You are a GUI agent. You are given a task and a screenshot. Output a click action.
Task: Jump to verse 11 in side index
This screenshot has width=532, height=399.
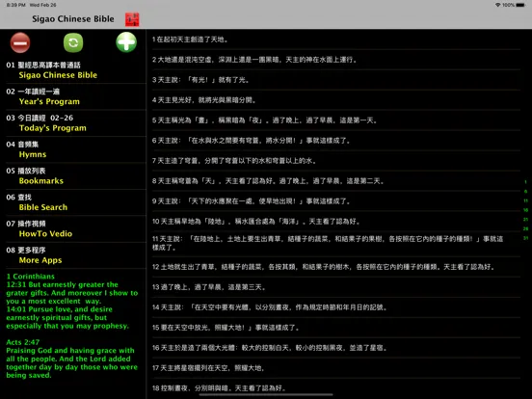(525, 200)
